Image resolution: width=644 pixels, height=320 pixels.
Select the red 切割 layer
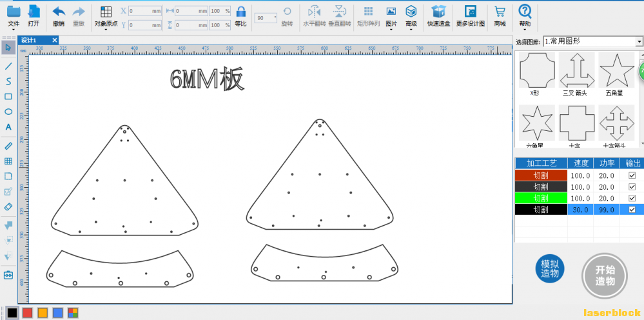(x=542, y=175)
